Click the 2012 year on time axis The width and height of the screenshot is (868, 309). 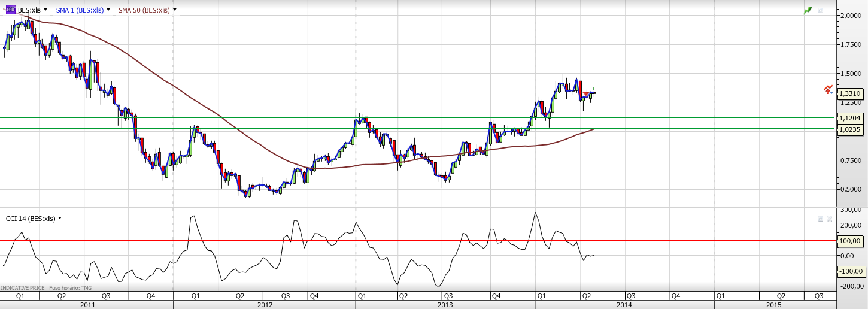pos(266,305)
